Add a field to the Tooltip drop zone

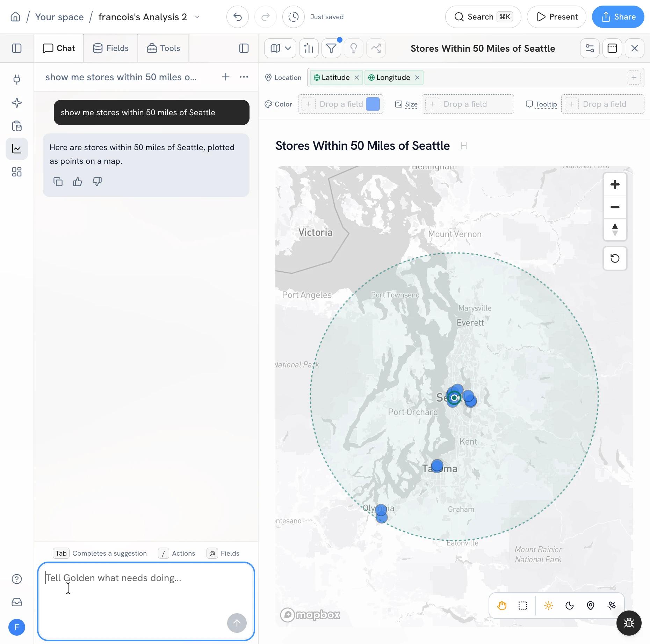point(602,104)
